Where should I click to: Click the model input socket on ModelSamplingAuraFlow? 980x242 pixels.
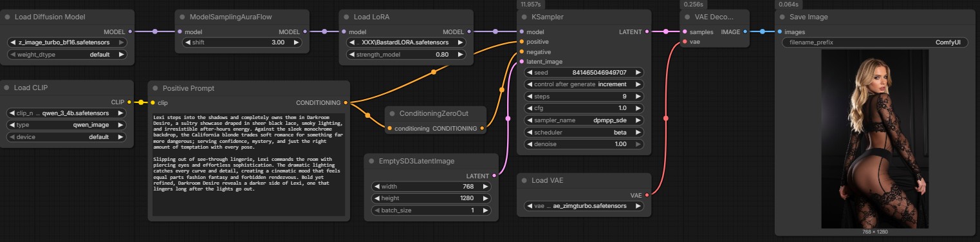pyautogui.click(x=180, y=32)
